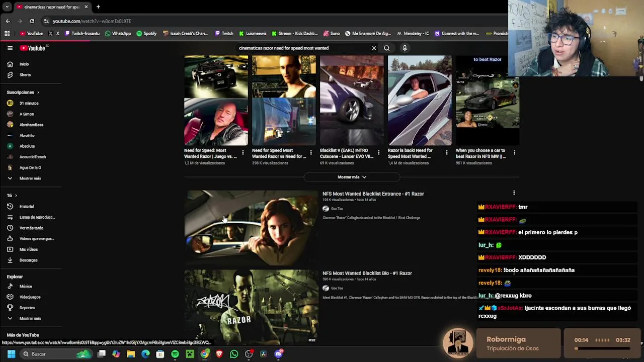644x362 pixels.
Task: Close the cinematicas razor browser tab
Action: [86, 7]
